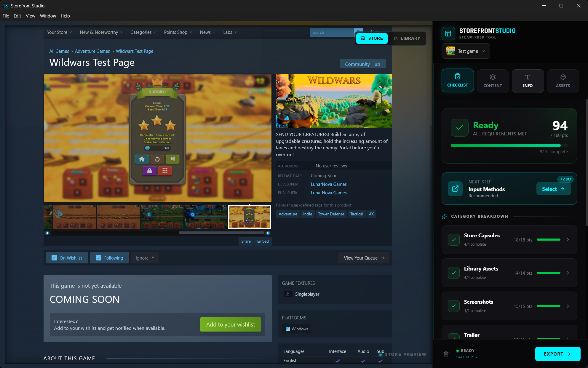
Task: Switch to the Info tab
Action: tap(528, 81)
